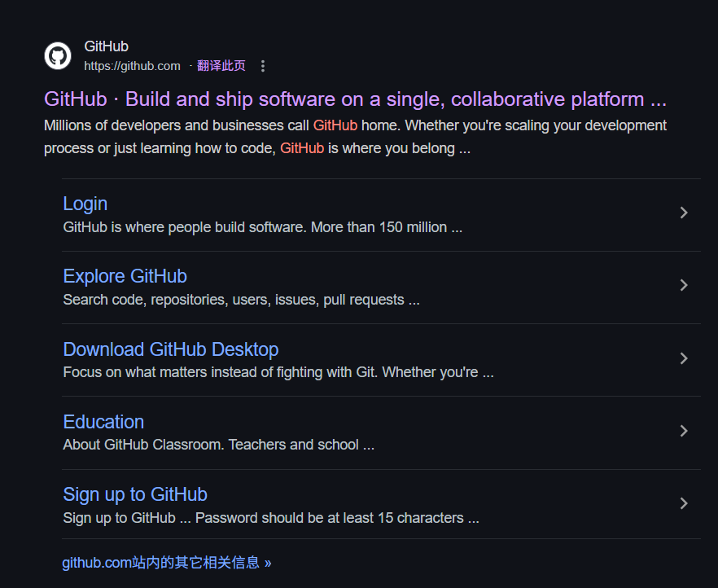This screenshot has width=718, height=588.
Task: Open the Explore GitHub sitelink
Action: pos(125,276)
